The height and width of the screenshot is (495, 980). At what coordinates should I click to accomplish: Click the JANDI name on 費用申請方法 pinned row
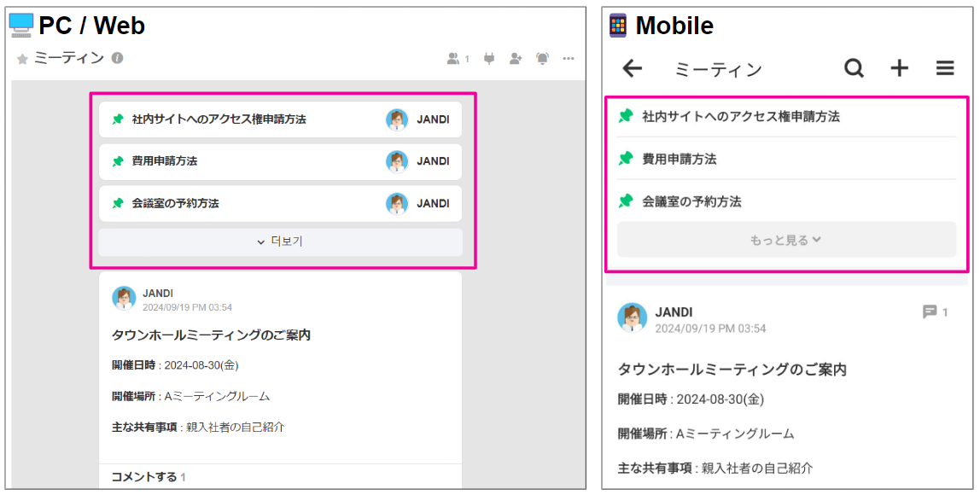pos(433,161)
